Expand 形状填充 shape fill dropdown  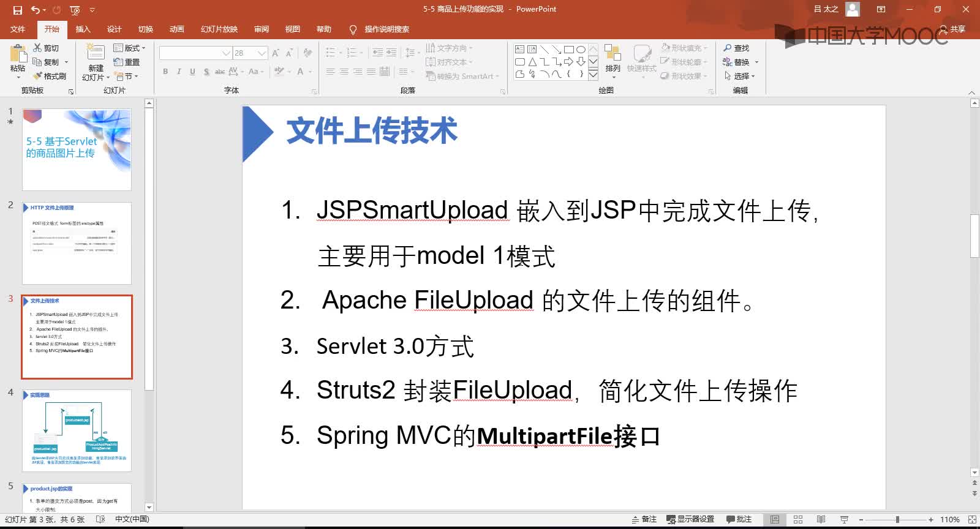684,48
